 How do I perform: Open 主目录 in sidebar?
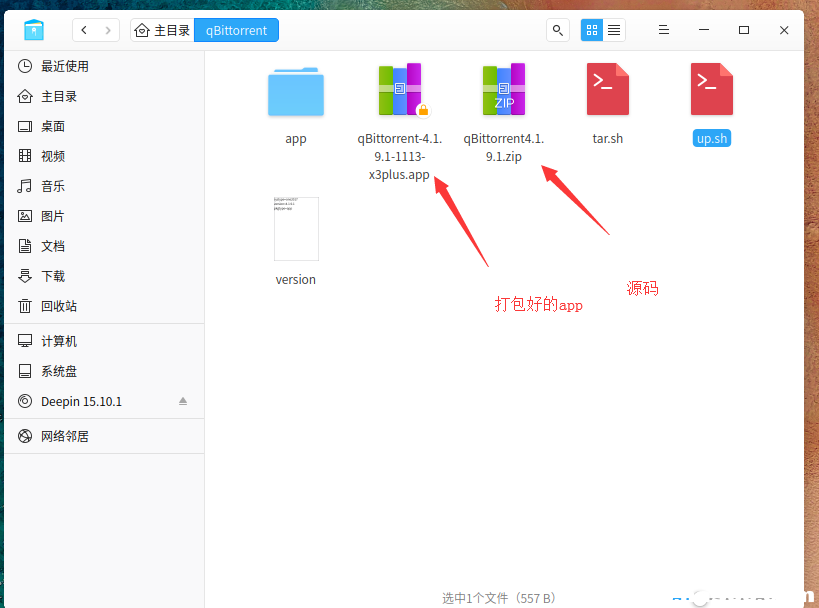[x=104, y=97]
